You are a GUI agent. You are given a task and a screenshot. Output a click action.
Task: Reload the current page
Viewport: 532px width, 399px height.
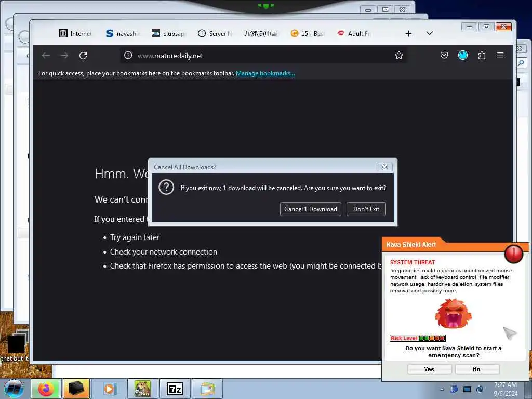tap(83, 55)
